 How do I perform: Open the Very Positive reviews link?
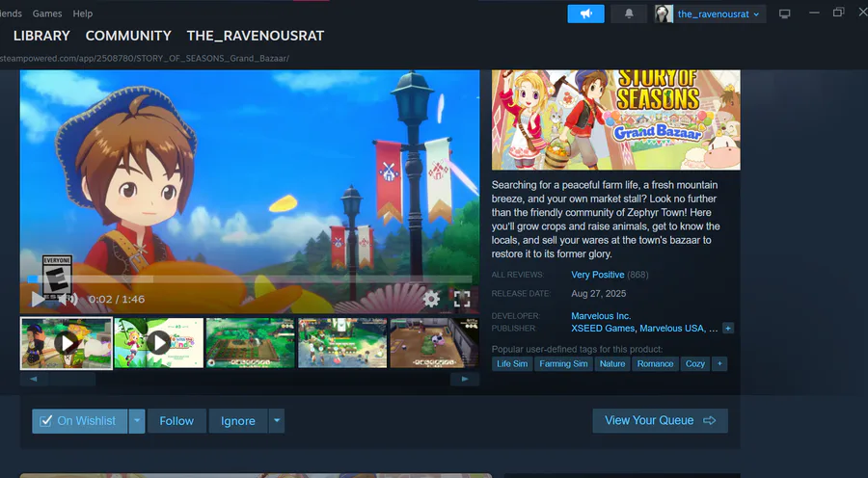[597, 275]
